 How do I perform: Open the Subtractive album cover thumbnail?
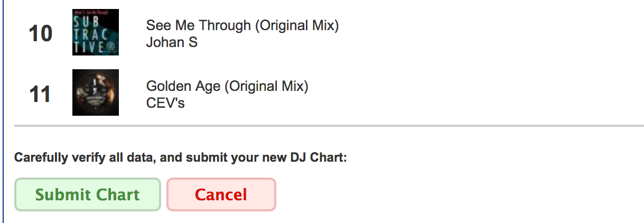click(96, 32)
